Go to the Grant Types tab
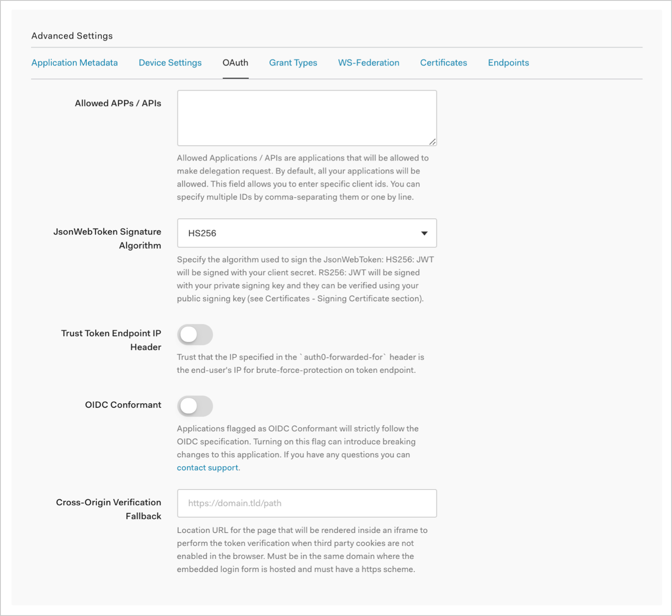Image resolution: width=672 pixels, height=616 pixels. click(293, 63)
